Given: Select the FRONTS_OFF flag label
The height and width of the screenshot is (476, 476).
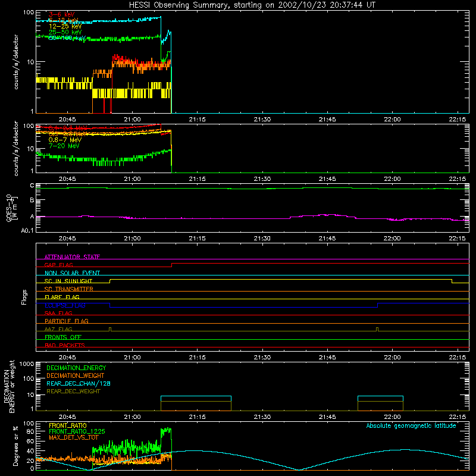Looking at the screenshot, I should pos(63,337).
